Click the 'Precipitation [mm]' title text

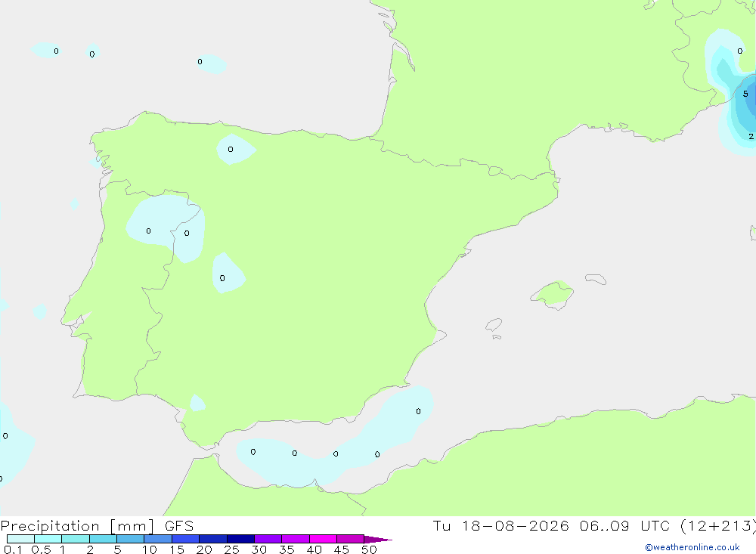tap(78, 526)
